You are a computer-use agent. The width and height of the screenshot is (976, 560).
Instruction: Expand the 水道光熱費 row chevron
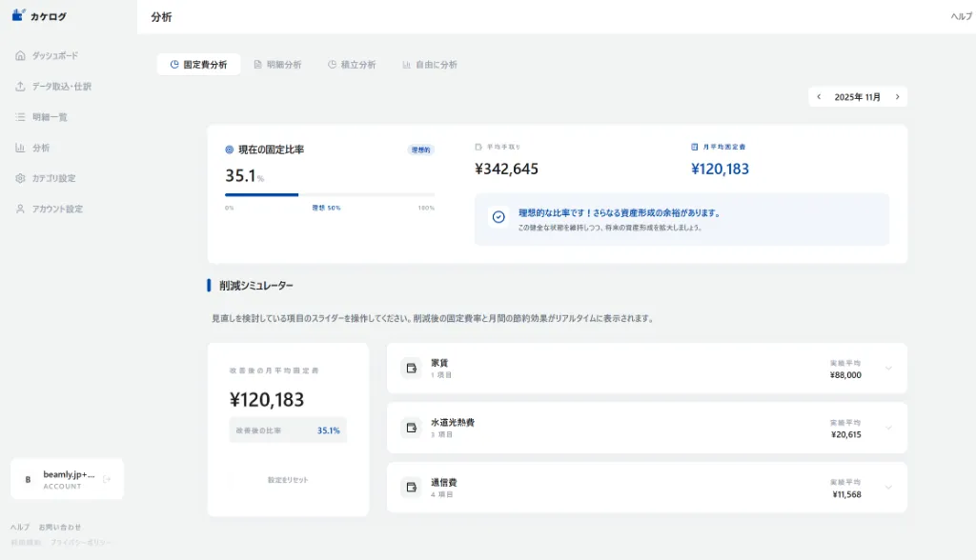pyautogui.click(x=889, y=428)
